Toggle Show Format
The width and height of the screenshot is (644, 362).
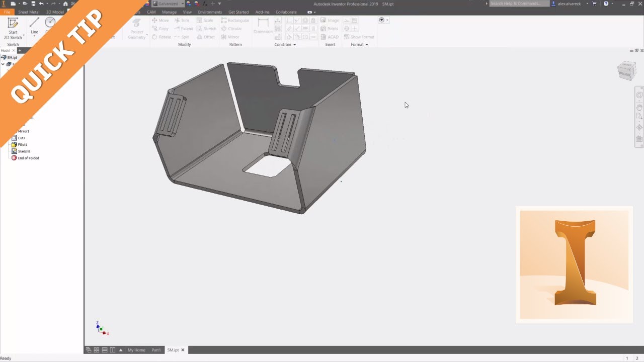click(359, 37)
